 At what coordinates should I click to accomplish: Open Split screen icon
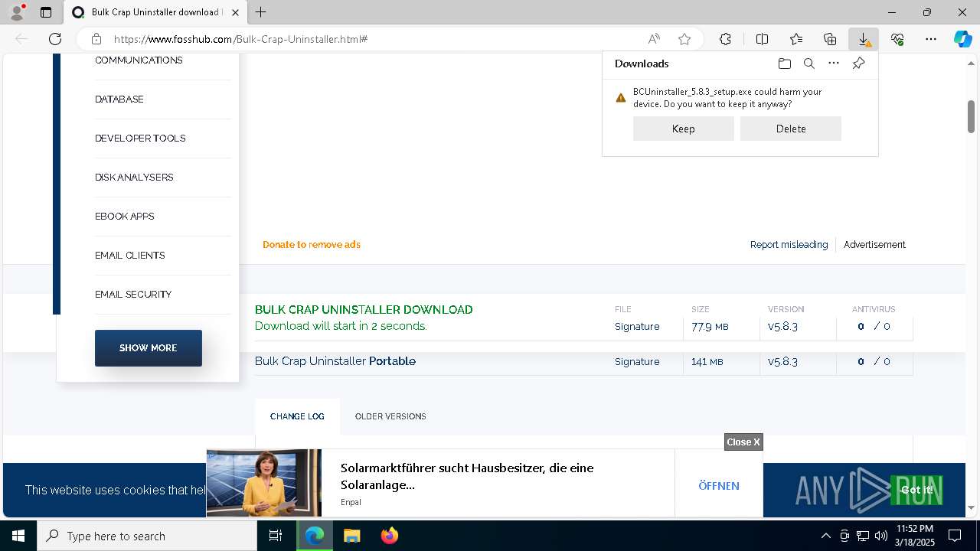pos(762,39)
